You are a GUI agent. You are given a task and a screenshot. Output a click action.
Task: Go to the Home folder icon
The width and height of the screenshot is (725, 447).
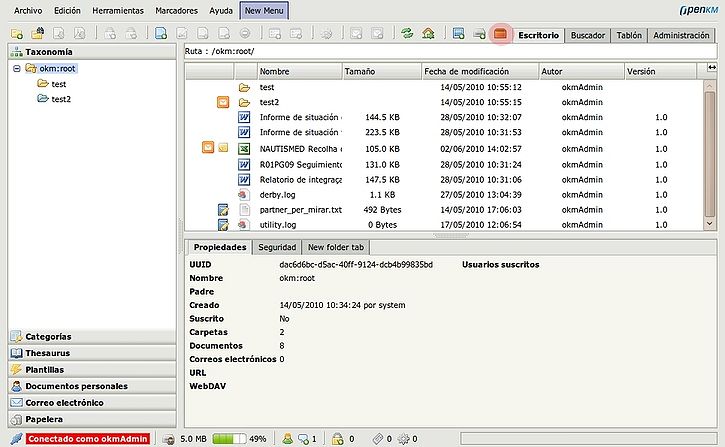pos(428,33)
